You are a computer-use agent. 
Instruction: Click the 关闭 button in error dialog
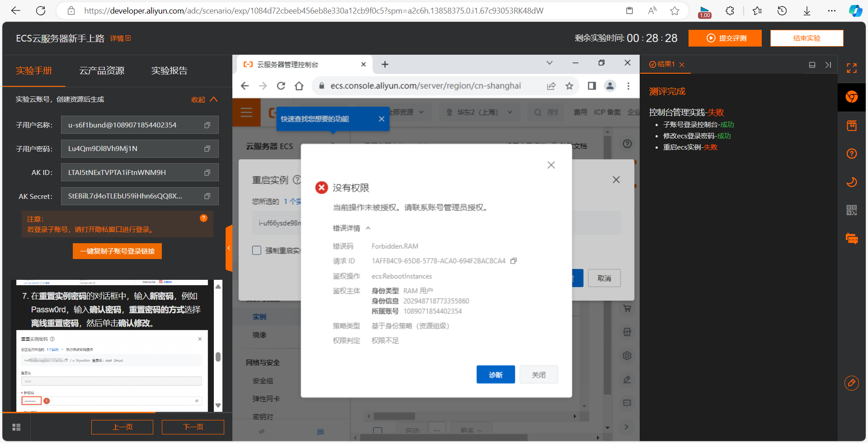(x=538, y=375)
